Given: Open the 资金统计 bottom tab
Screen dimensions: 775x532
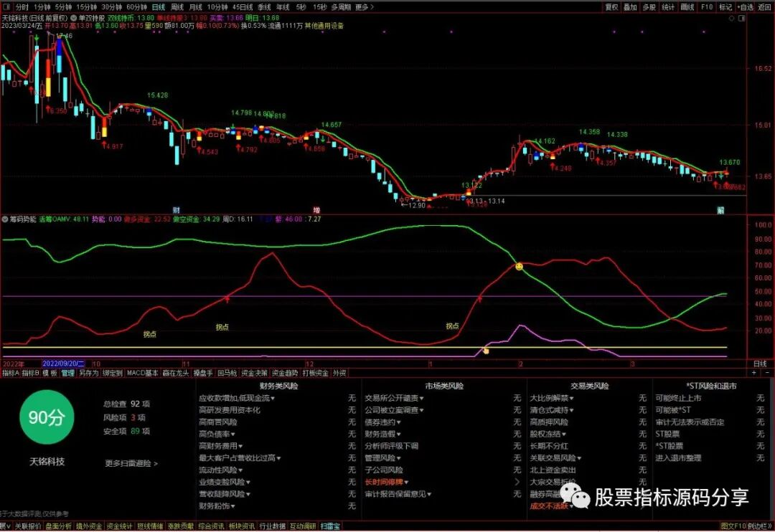Looking at the screenshot, I should (120, 526).
